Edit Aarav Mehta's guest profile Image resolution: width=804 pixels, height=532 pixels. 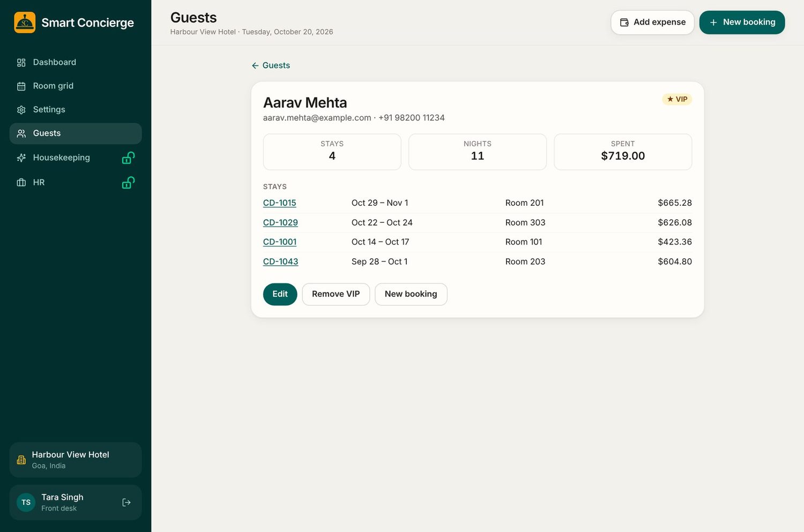(280, 294)
